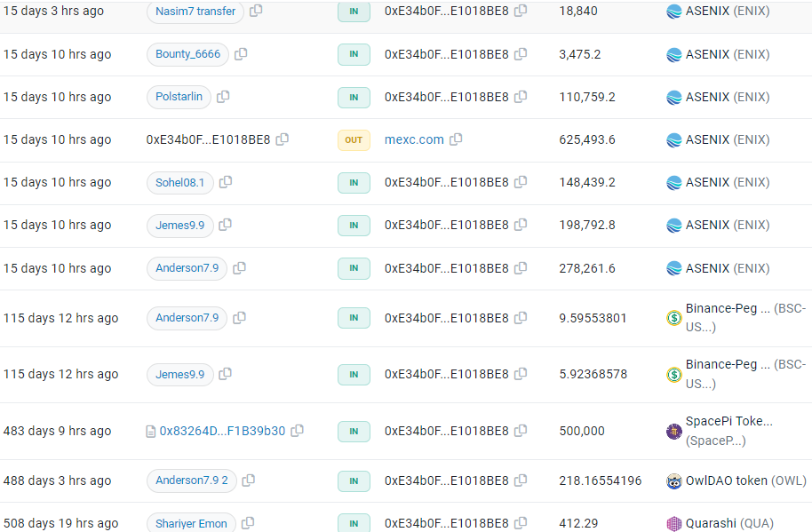Click the SpacePi Token logo icon
Screen dimensions: 812x532
click(673, 431)
